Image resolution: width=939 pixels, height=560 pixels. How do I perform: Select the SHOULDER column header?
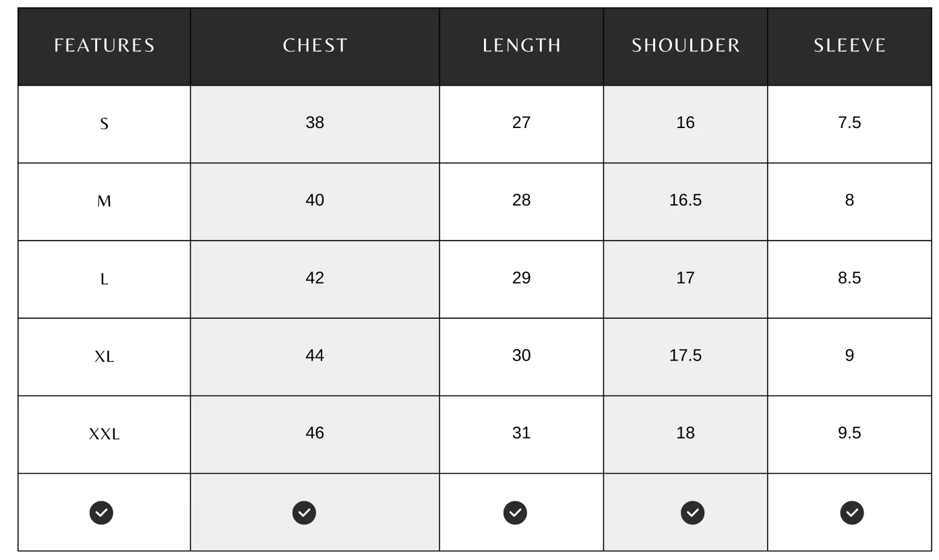(x=686, y=46)
